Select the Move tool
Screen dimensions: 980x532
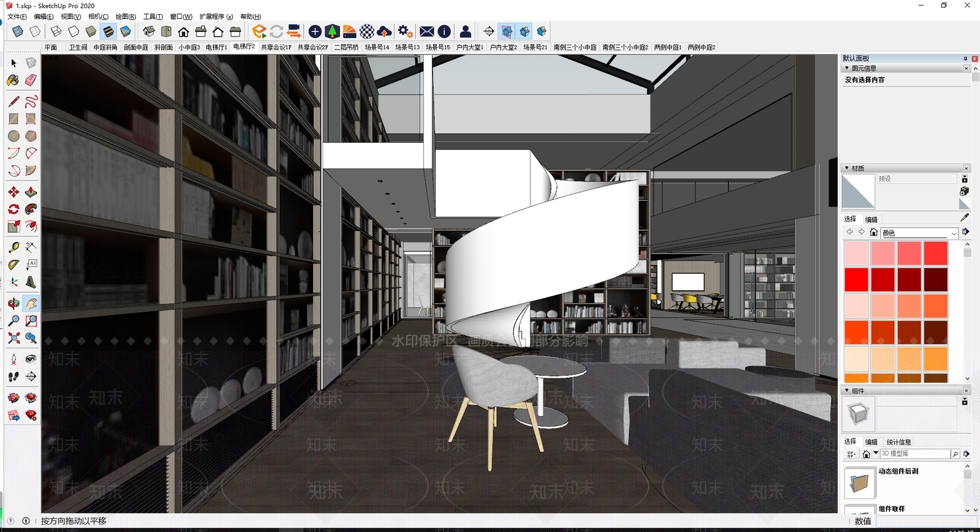tap(13, 192)
